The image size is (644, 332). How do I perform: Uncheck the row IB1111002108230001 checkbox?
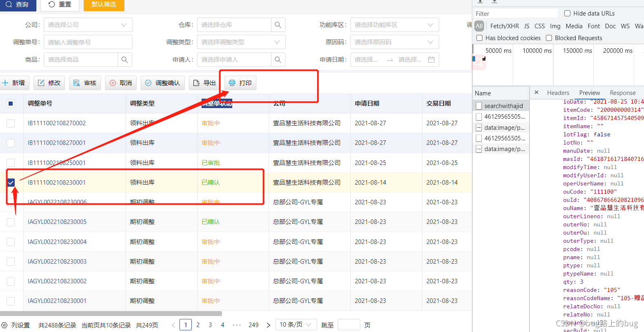11,183
